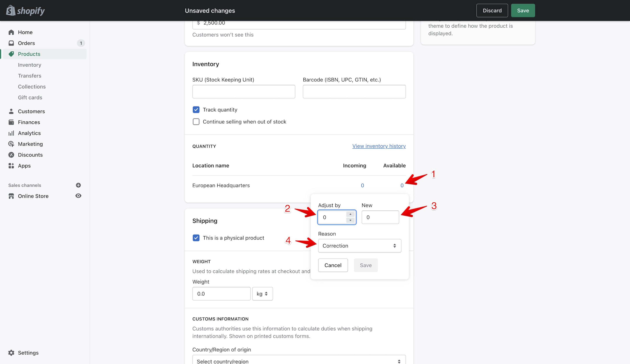Open Customers in the sidebar
The width and height of the screenshot is (630, 364).
click(31, 111)
